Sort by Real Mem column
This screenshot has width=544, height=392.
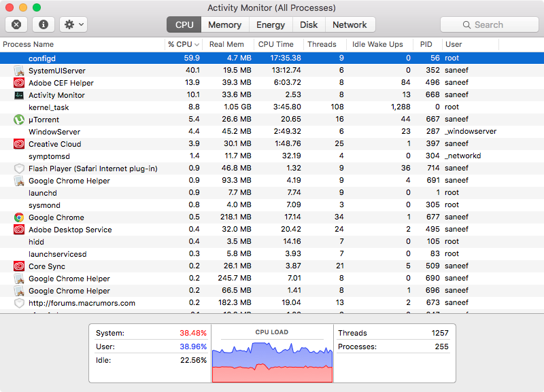pos(226,44)
